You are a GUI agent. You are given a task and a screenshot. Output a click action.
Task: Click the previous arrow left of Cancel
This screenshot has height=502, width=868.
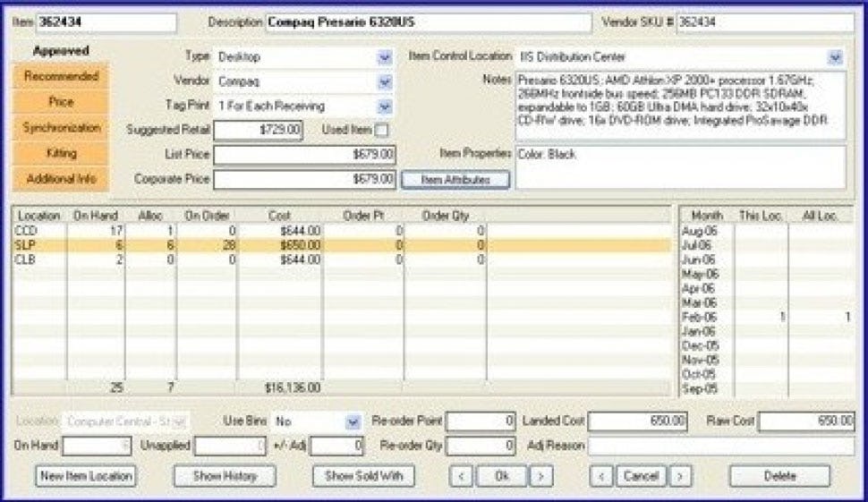pos(601,476)
